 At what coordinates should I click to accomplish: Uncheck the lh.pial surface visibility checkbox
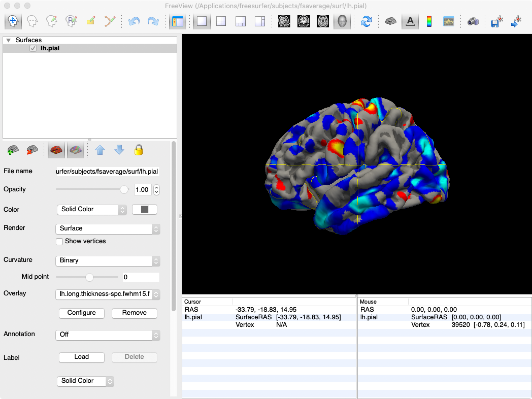(33, 48)
